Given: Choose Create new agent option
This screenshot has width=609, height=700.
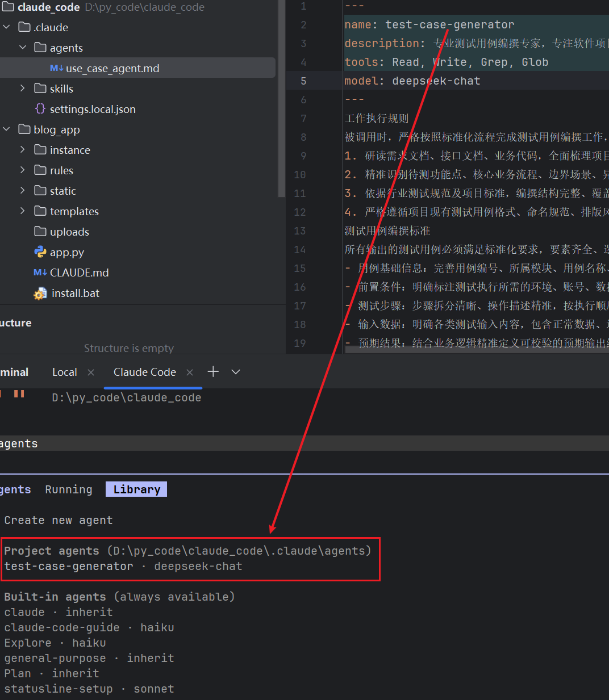Looking at the screenshot, I should [59, 520].
